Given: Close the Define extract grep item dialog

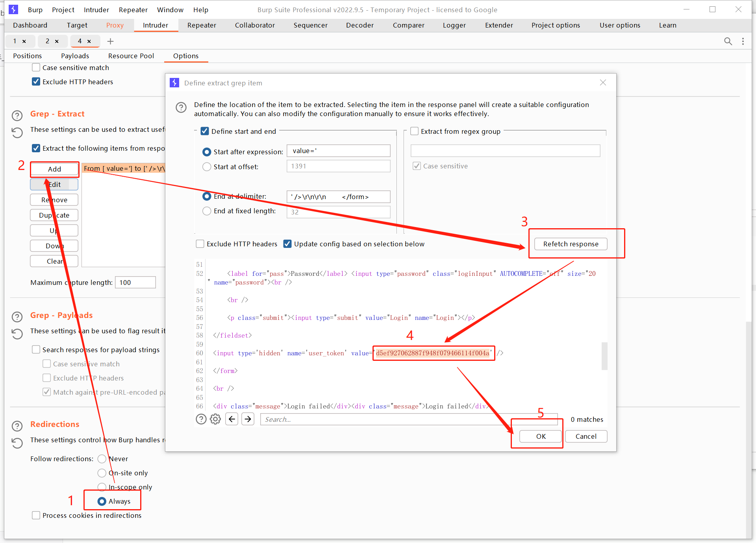Looking at the screenshot, I should (x=603, y=83).
